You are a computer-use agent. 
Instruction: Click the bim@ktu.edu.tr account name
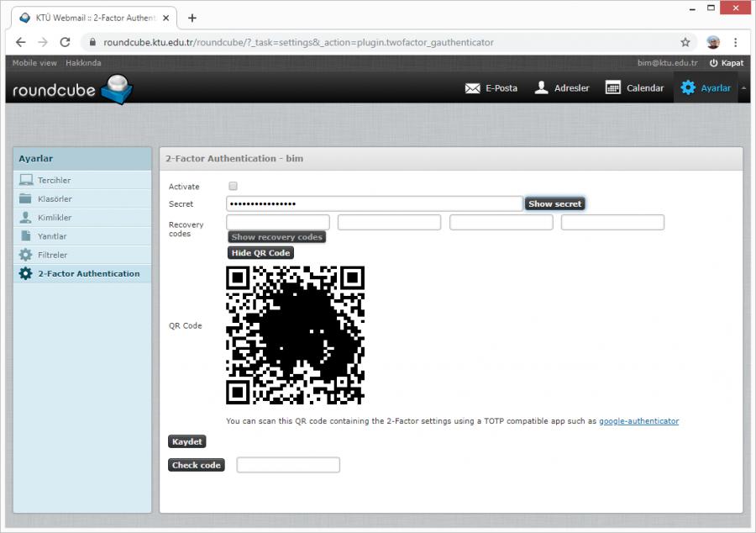coord(667,63)
